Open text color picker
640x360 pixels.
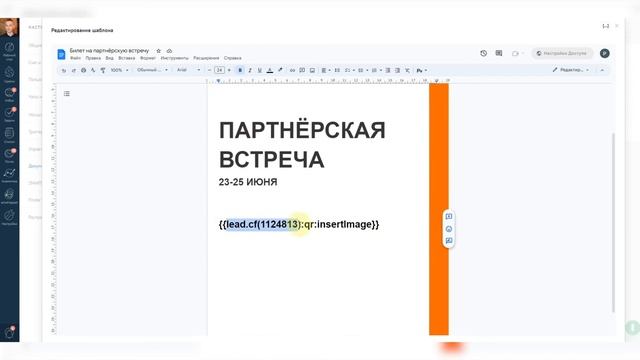pyautogui.click(x=270, y=70)
